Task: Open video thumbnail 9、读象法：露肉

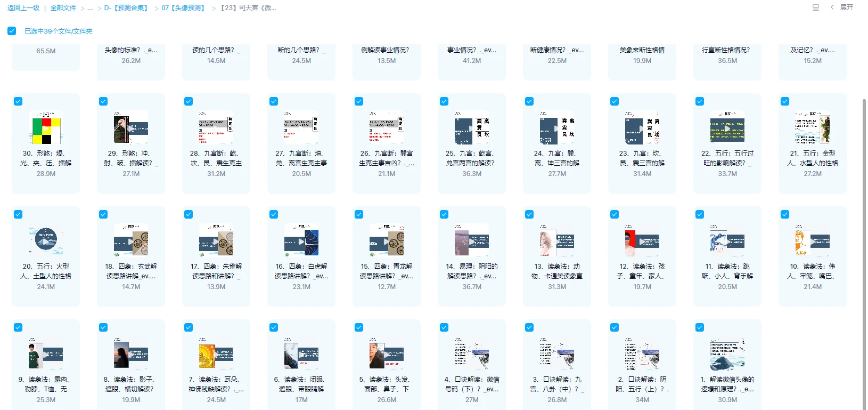Action: (46, 354)
